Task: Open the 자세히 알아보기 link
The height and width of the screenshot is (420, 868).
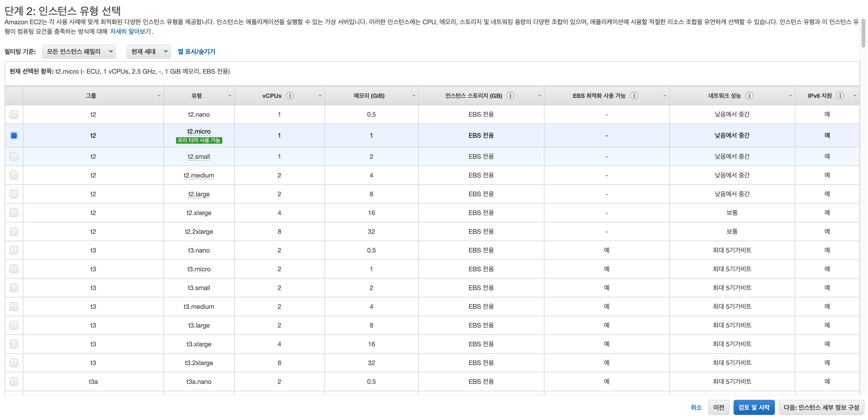Action: (130, 31)
